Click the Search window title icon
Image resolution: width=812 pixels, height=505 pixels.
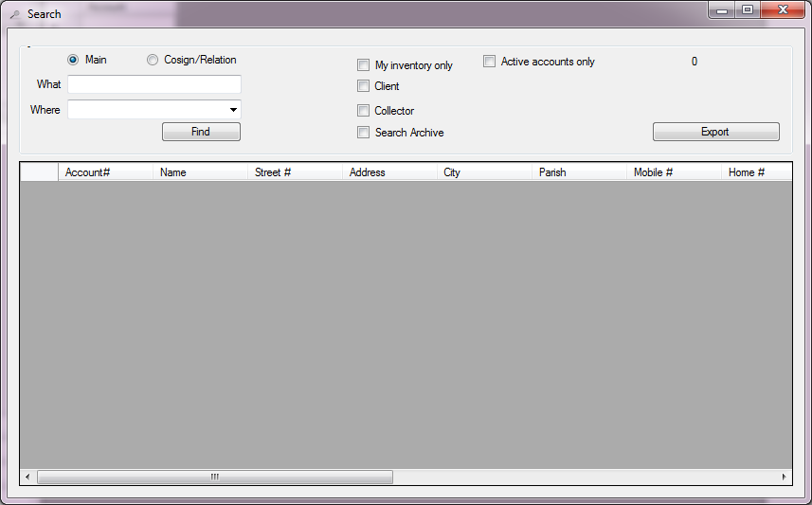(x=14, y=14)
